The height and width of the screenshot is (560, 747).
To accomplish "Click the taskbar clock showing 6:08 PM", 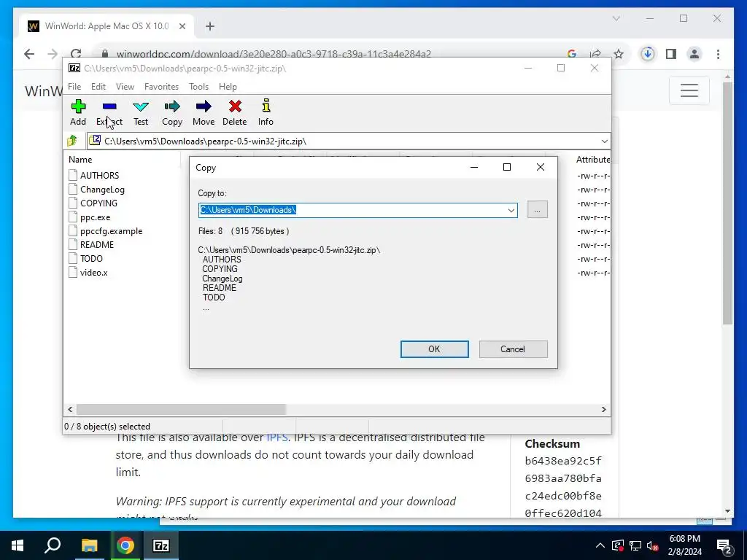I will 684,545.
